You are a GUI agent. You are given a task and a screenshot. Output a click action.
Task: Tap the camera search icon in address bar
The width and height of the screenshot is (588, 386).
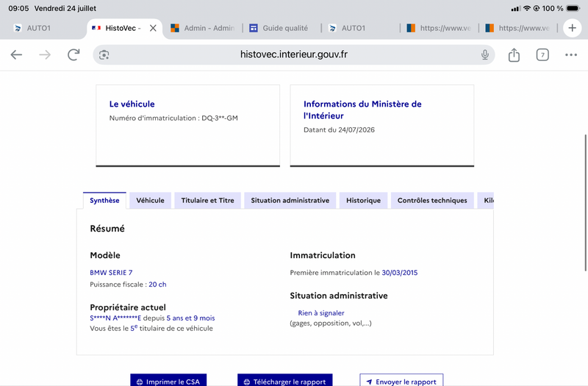[x=104, y=54]
